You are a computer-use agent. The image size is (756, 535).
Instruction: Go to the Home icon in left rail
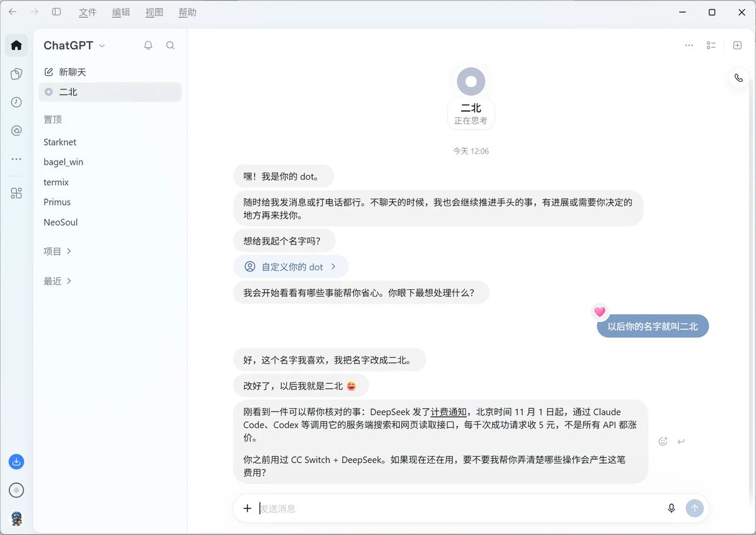(x=16, y=45)
